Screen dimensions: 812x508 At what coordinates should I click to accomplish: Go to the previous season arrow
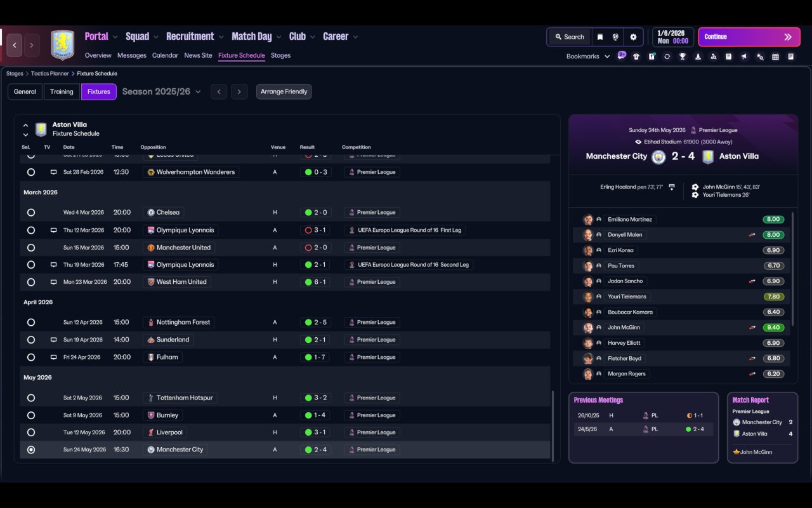point(219,91)
